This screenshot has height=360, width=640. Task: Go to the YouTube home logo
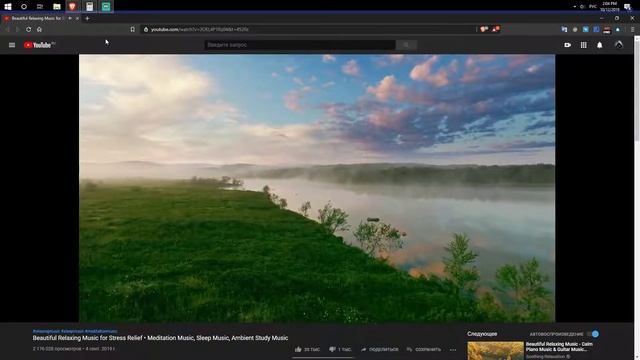[39, 45]
